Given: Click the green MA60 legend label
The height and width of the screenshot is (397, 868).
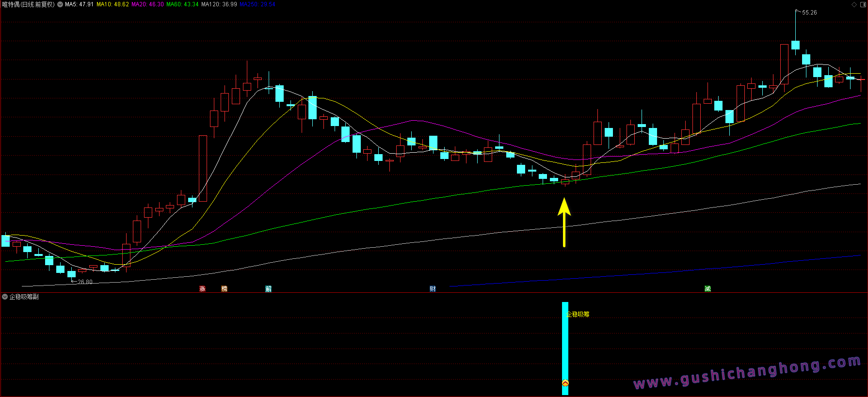Looking at the screenshot, I should (x=182, y=4).
